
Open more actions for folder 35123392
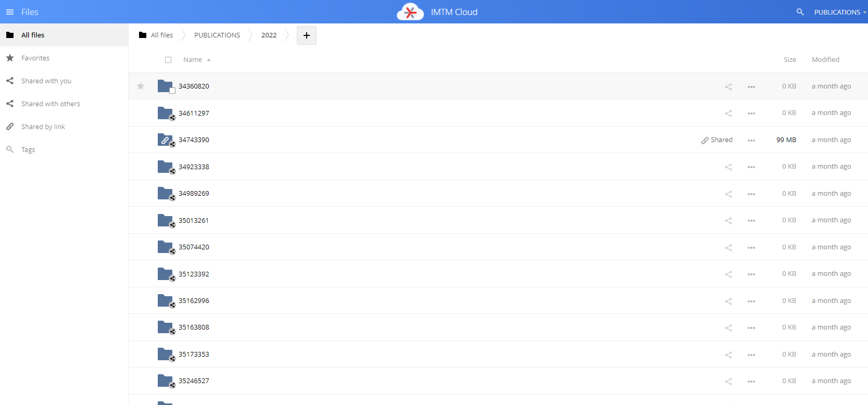pyautogui.click(x=751, y=274)
